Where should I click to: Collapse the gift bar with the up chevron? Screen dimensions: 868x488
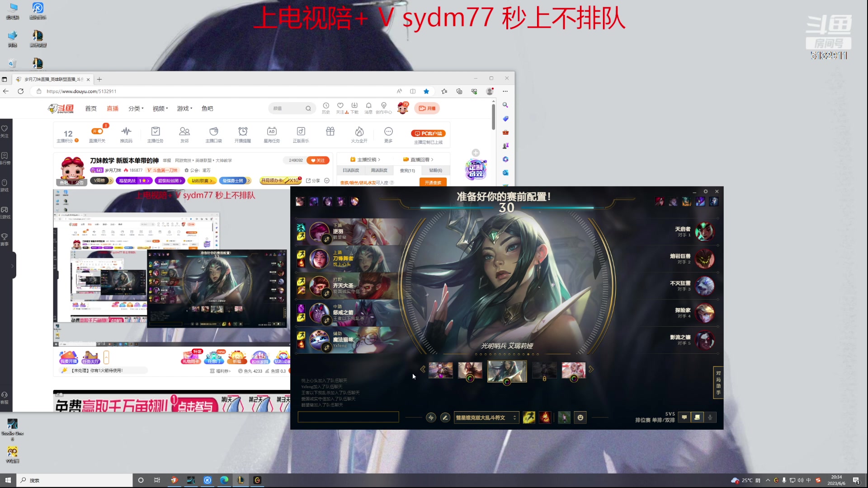click(106, 357)
